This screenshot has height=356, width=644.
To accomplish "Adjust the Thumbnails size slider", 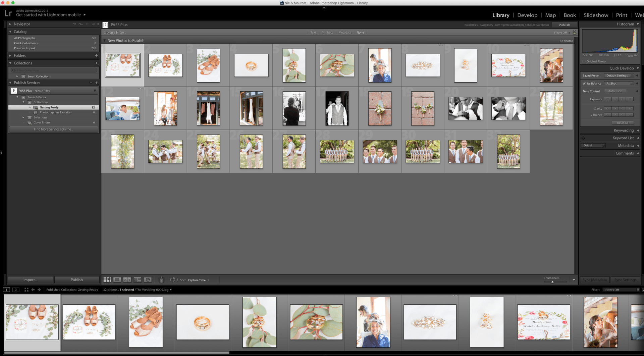I will click(x=552, y=282).
